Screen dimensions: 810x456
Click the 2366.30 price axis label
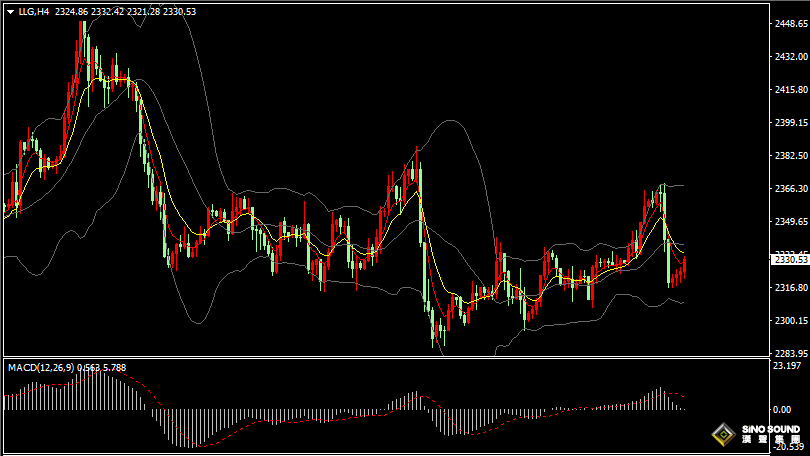pos(789,189)
